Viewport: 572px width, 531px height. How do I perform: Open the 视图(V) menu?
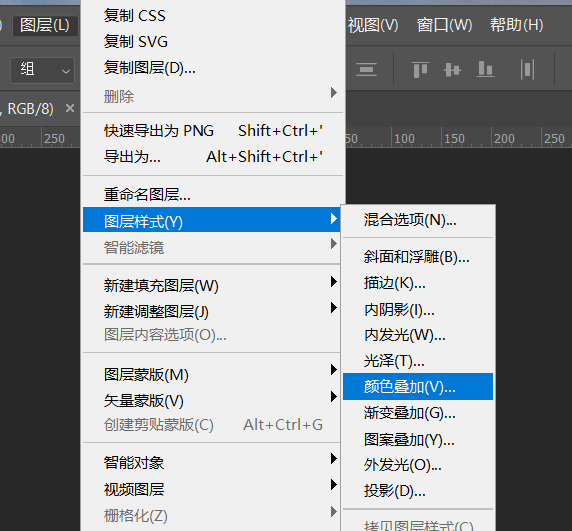(x=372, y=26)
